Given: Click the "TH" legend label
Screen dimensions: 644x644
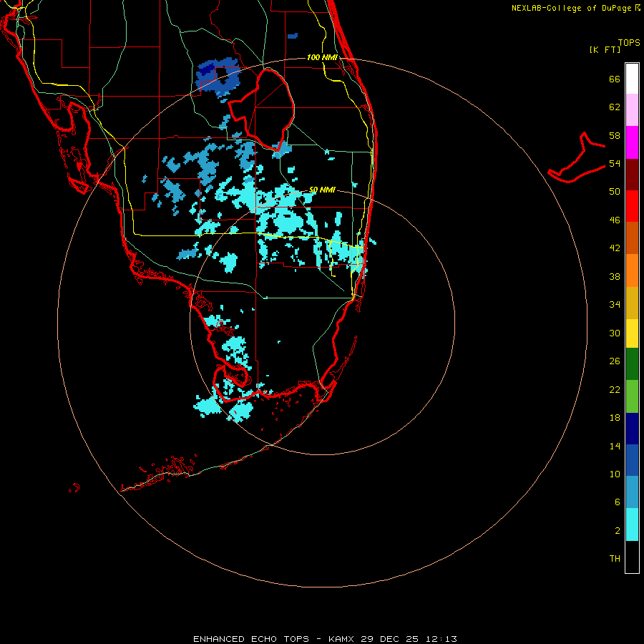Looking at the screenshot, I should tap(615, 559).
